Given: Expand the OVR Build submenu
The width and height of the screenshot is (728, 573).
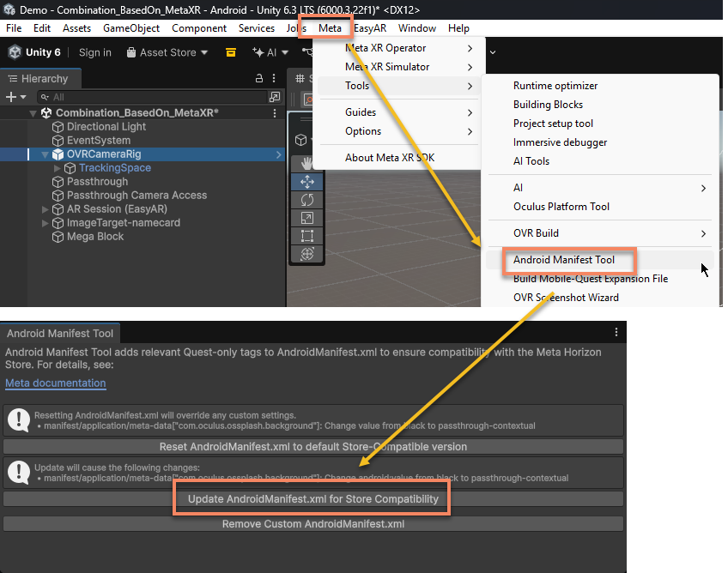Looking at the screenshot, I should click(600, 233).
